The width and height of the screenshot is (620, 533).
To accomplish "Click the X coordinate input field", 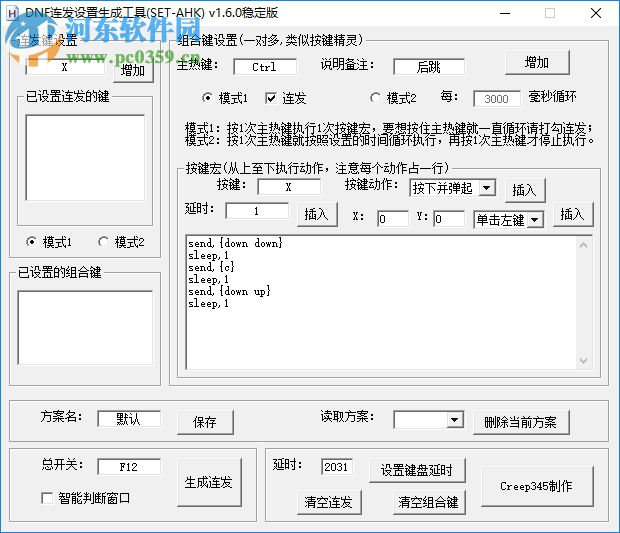I will (x=393, y=218).
